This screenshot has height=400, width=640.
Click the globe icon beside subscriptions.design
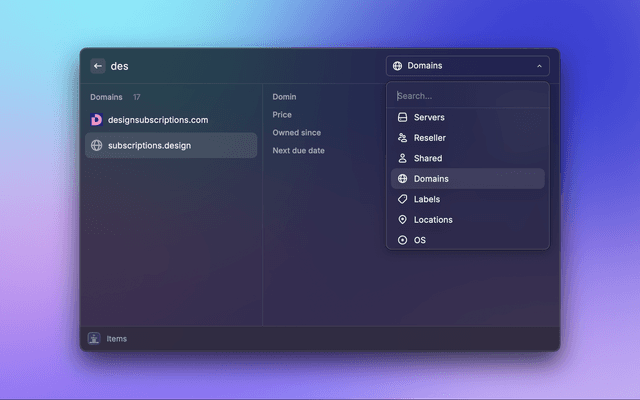pos(97,145)
